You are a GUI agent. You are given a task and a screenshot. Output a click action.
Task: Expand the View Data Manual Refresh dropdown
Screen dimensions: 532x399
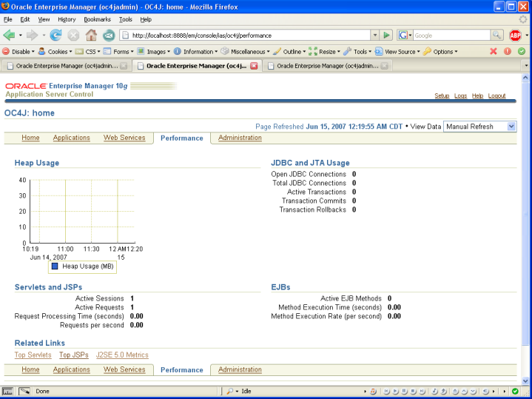511,127
